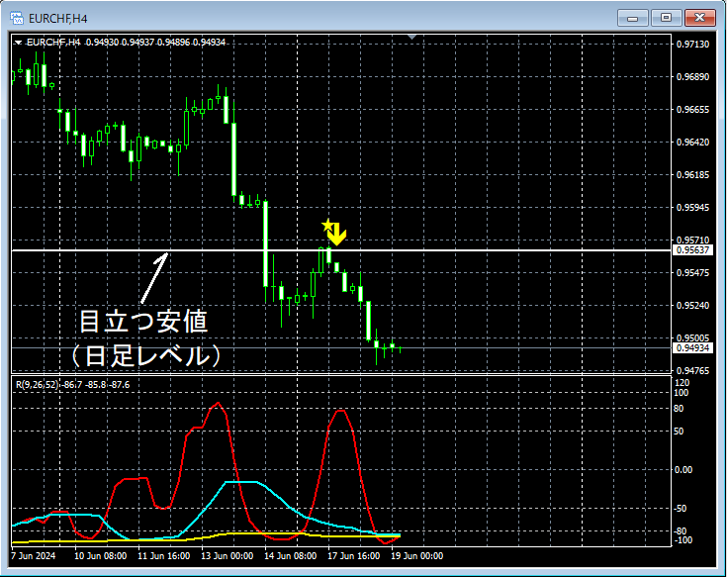728x577 pixels.
Task: Click the EURCHF,H4 OHLC header text
Action: [x=126, y=43]
